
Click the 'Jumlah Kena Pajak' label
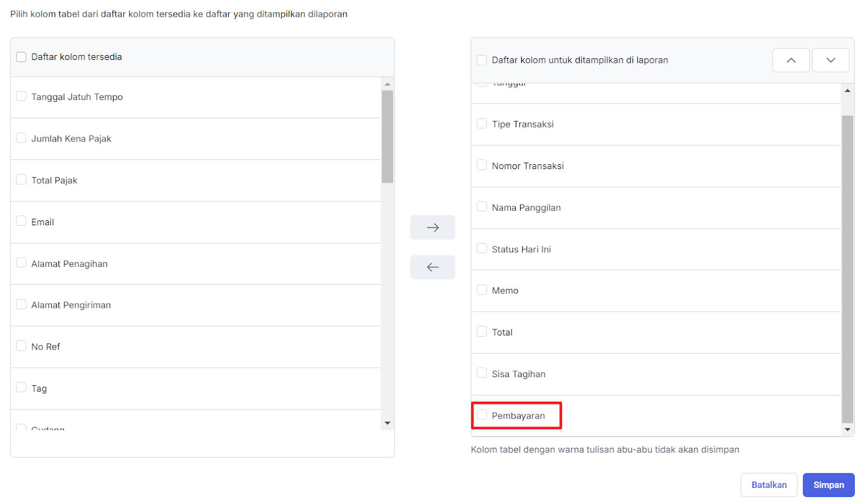coord(71,139)
